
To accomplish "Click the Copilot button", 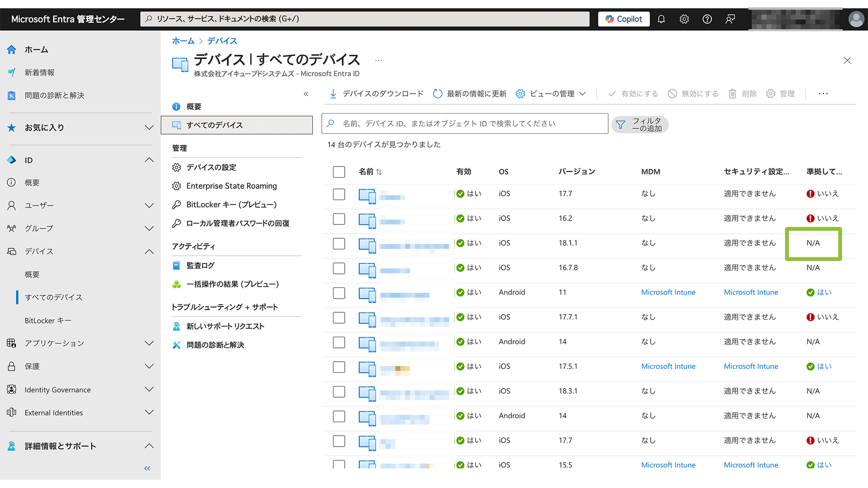I will [624, 19].
